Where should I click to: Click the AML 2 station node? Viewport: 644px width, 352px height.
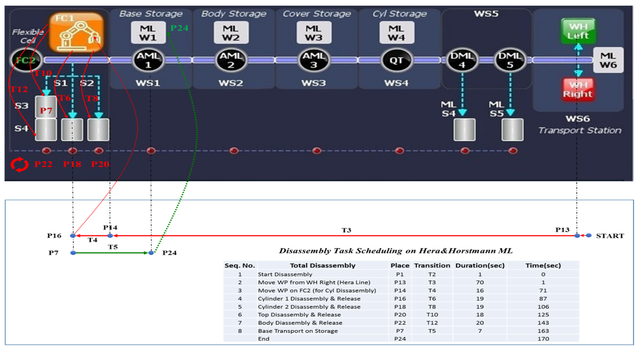(231, 60)
